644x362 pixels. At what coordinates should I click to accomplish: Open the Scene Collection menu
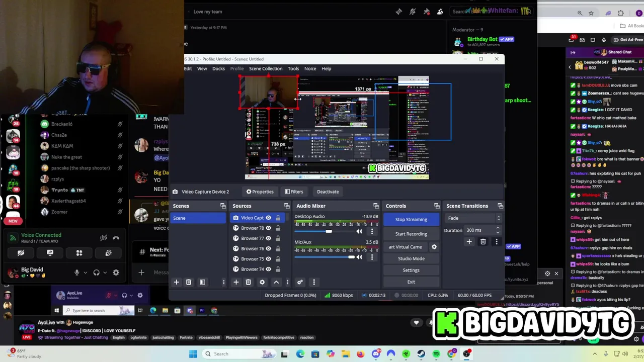point(266,69)
